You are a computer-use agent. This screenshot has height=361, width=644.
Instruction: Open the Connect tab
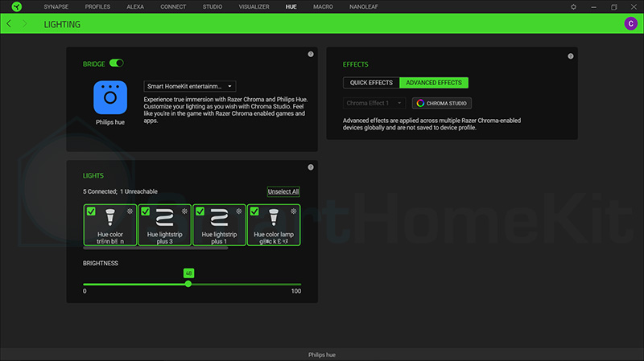173,6
